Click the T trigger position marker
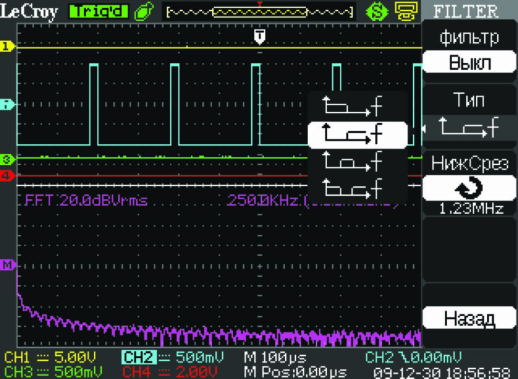The image size is (518, 379). point(260,36)
